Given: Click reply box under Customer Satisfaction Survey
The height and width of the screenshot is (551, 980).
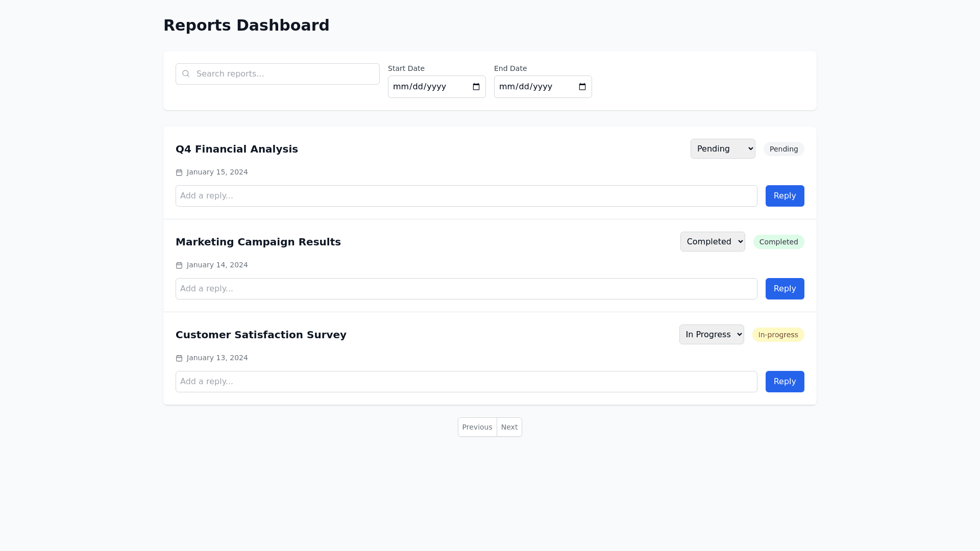Looking at the screenshot, I should [x=466, y=382].
